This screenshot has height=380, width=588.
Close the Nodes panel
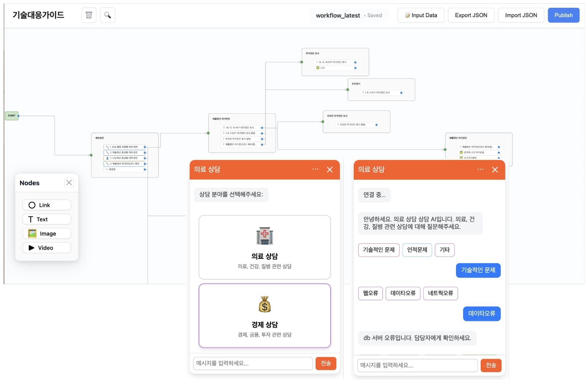(69, 183)
